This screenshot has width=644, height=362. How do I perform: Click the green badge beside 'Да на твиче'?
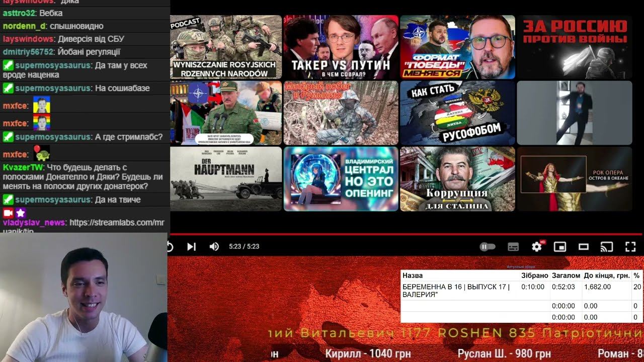pos(8,200)
